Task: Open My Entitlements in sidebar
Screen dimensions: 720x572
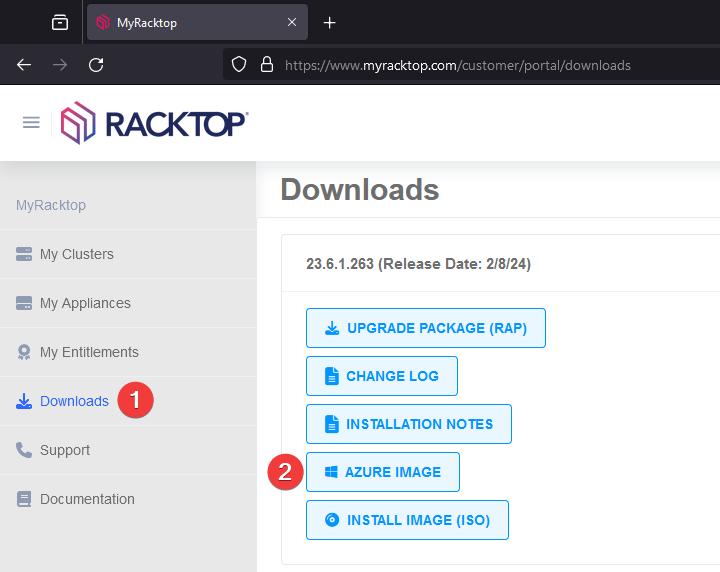Action: point(128,352)
